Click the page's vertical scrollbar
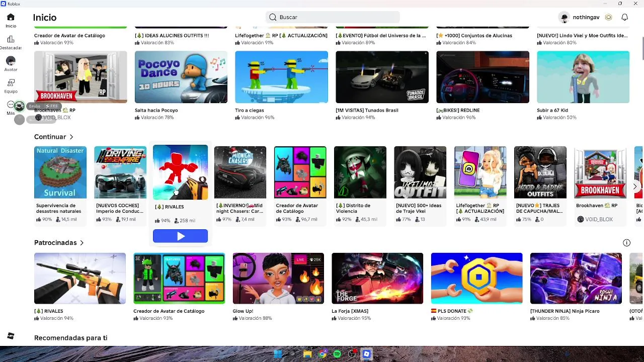Screen dimensions: 644x362 [642, 48]
